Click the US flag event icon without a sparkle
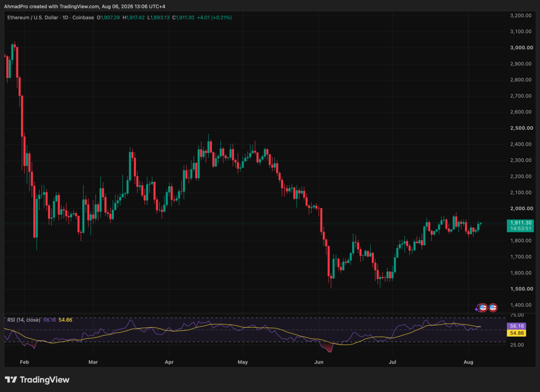This screenshot has height=392, width=540. [493, 308]
